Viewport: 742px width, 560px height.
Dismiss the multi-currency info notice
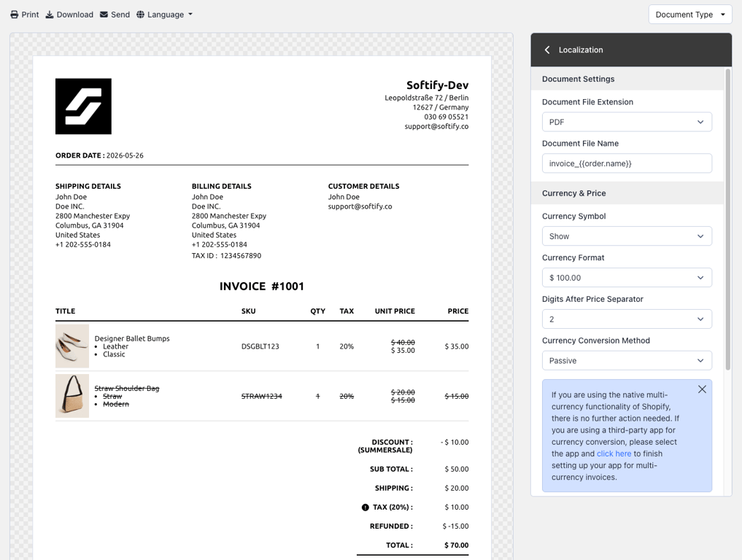coord(702,389)
